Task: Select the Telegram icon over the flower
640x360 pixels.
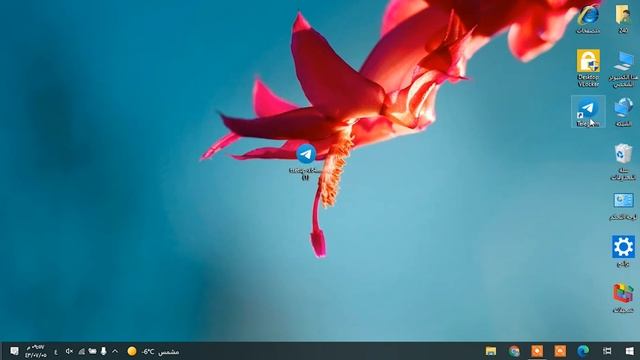Action: click(306, 162)
